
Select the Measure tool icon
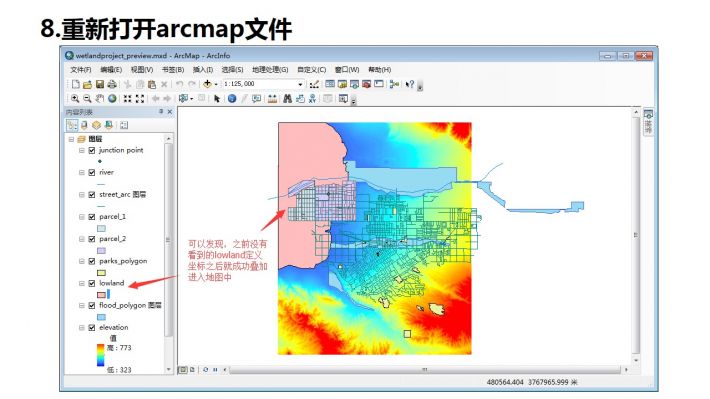pos(272,99)
